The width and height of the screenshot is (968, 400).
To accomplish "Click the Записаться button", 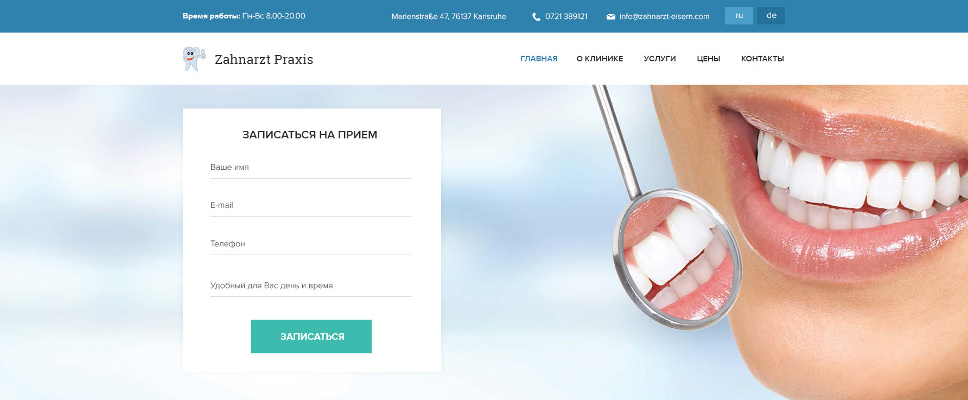I will click(311, 336).
